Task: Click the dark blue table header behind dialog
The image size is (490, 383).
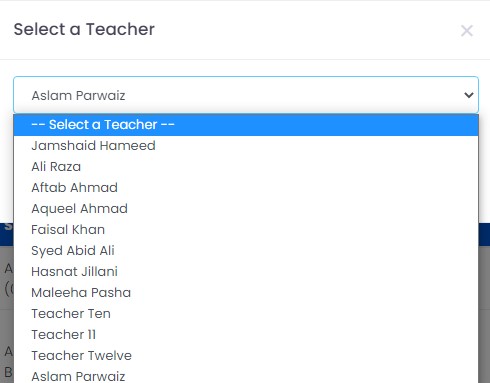Action: tap(484, 234)
